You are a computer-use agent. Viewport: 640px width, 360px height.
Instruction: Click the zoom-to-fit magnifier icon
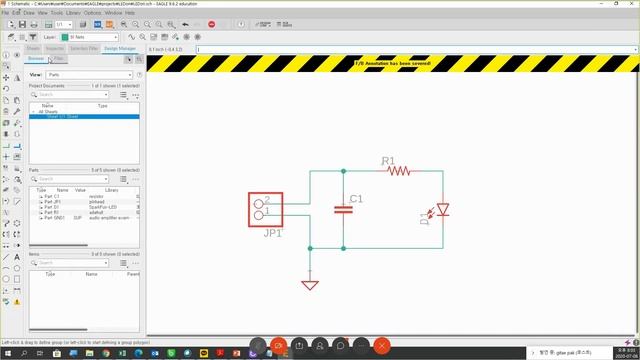(x=124, y=24)
